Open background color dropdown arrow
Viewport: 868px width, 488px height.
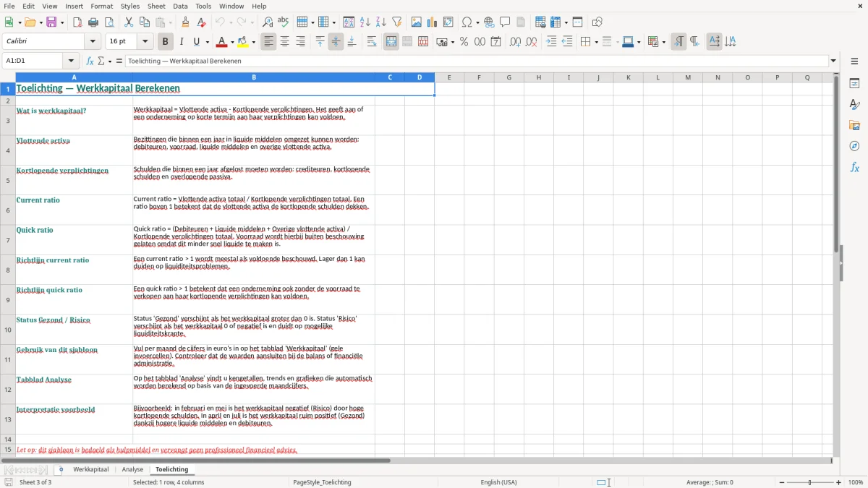(x=254, y=42)
